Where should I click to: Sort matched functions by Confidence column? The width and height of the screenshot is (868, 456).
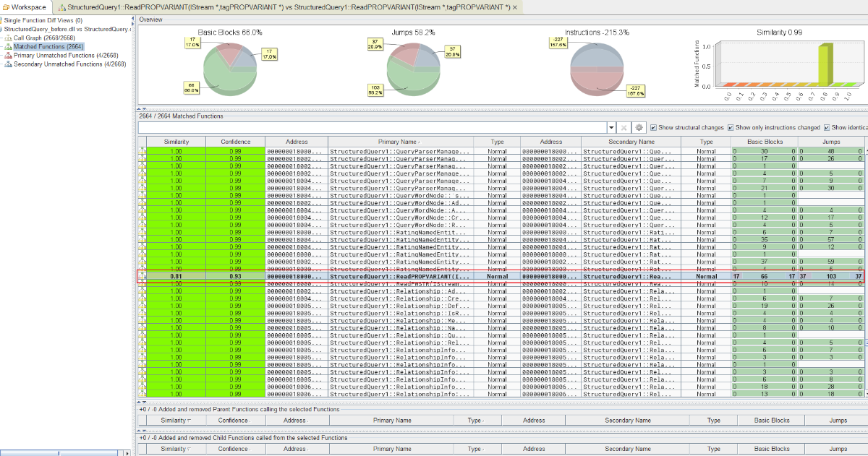[235, 142]
